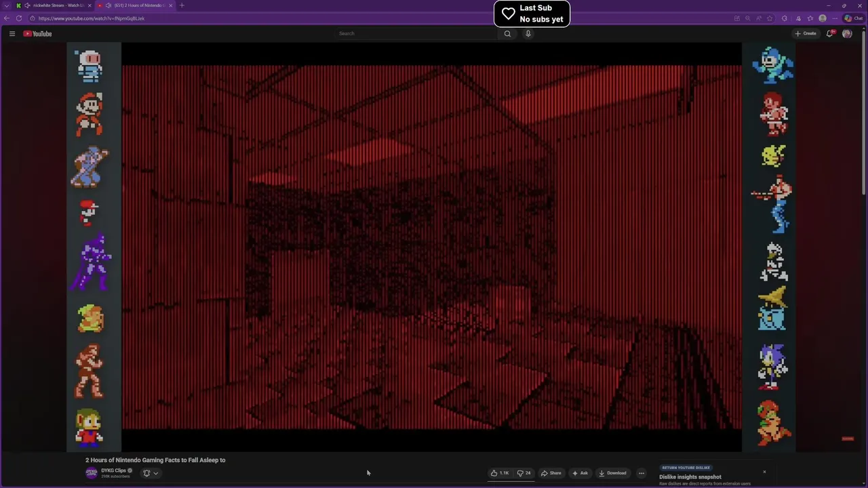Open a new browser tab
This screenshot has width=868, height=488.
(x=182, y=5)
